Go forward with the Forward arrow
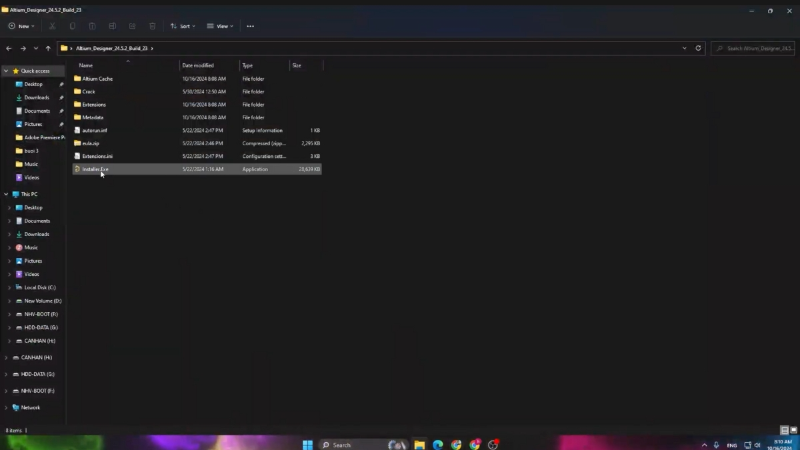The height and width of the screenshot is (450, 800). 23,48
